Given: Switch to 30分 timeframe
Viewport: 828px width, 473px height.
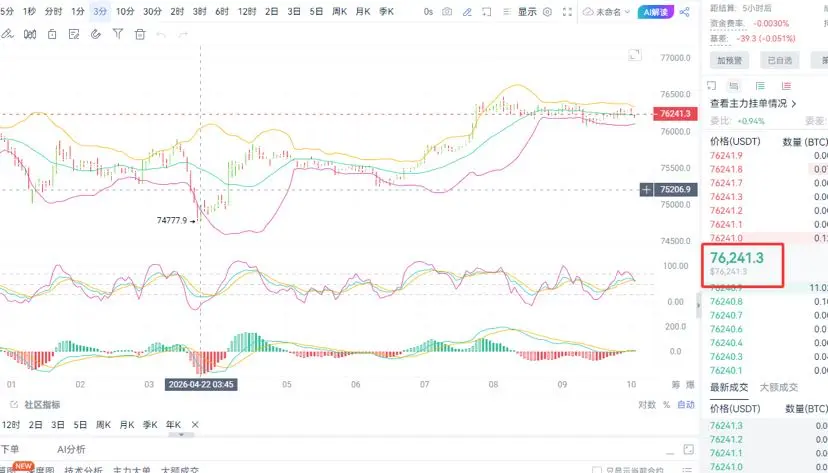Looking at the screenshot, I should [152, 11].
